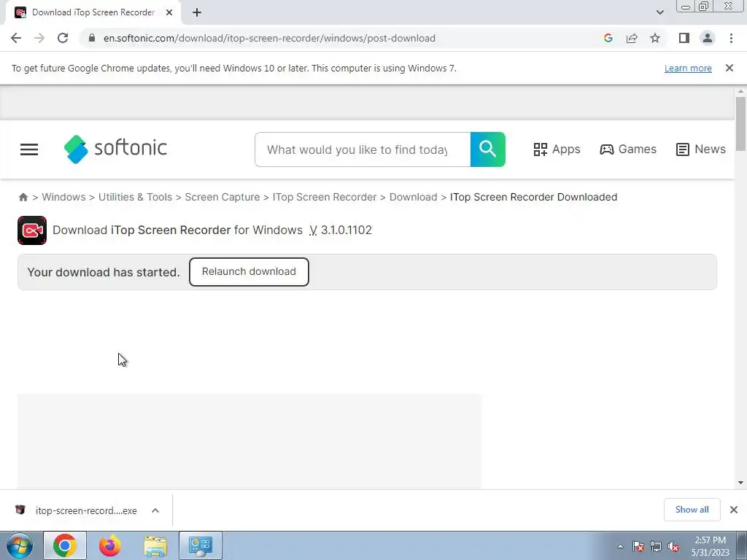Focus the Softonic search field

click(363, 149)
